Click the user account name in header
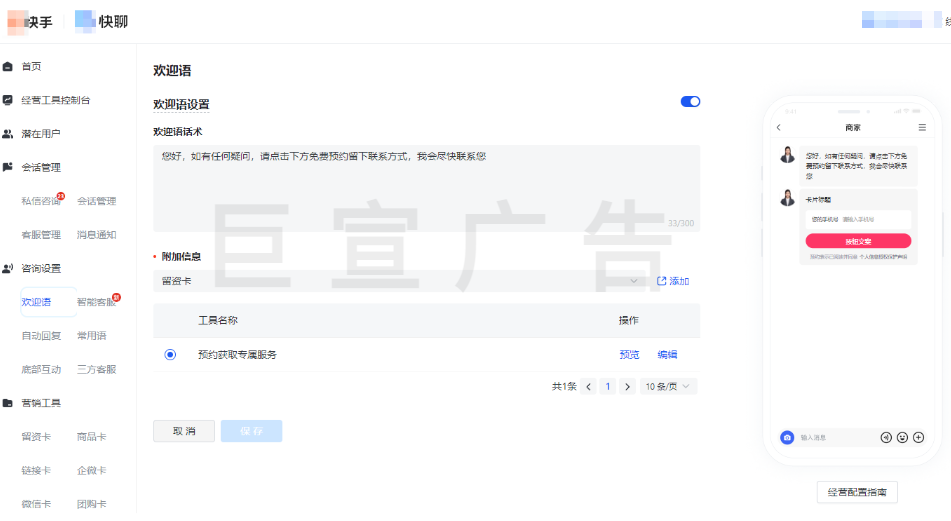 [x=901, y=20]
